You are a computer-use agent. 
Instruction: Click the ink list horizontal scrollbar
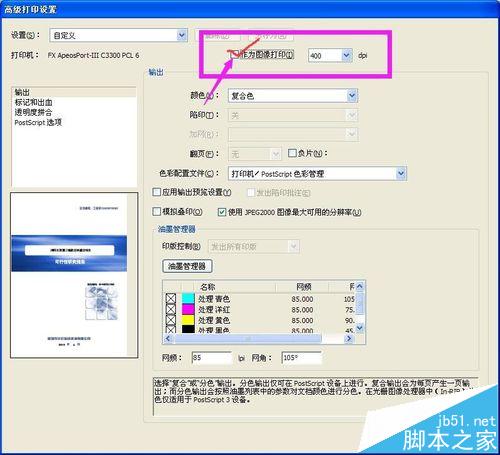(247, 339)
